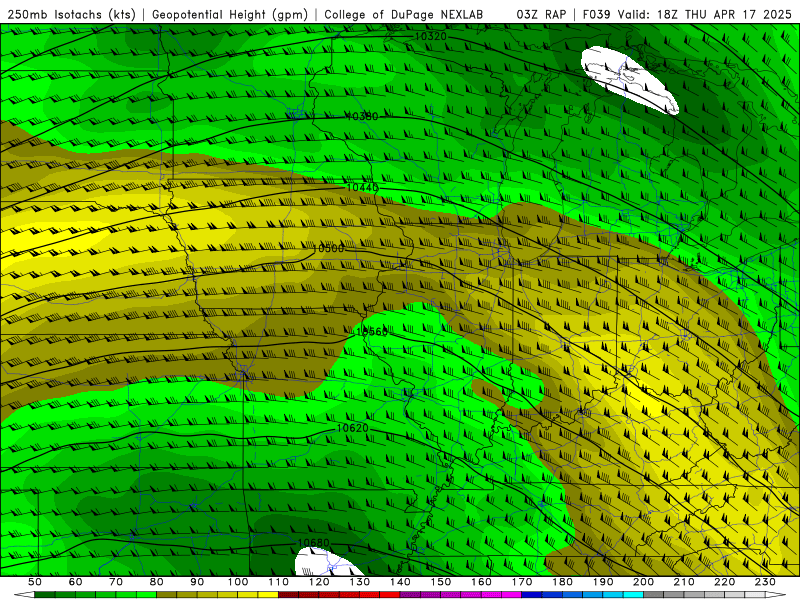Click the 60 value on the color scale
The width and height of the screenshot is (800, 600).
pos(76,582)
